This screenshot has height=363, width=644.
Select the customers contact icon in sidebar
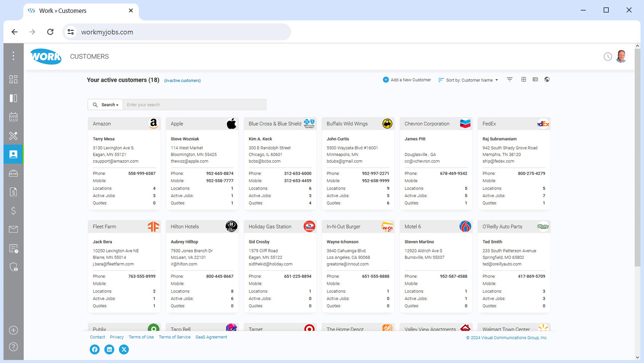13,154
